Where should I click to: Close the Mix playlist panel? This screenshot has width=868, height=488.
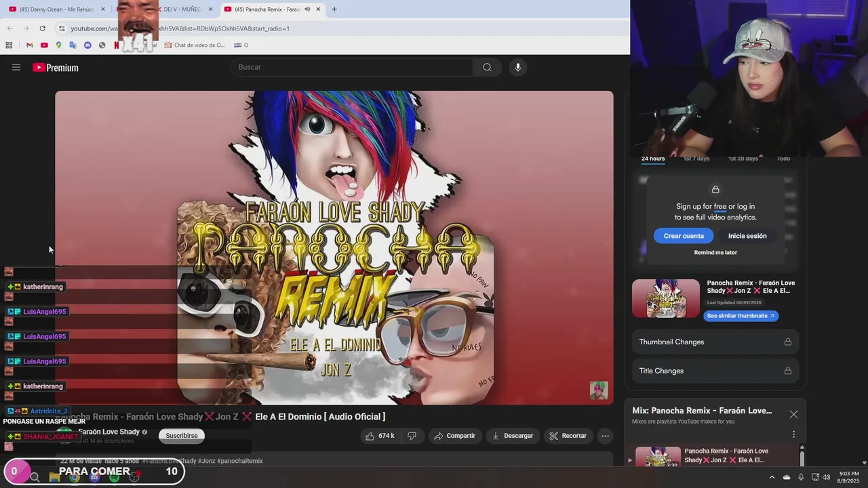tap(793, 414)
